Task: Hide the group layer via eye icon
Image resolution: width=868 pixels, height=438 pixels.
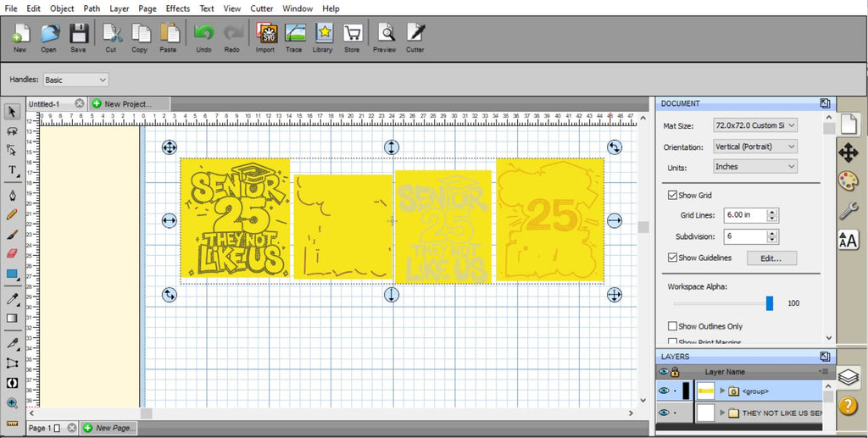Action: pyautogui.click(x=664, y=391)
